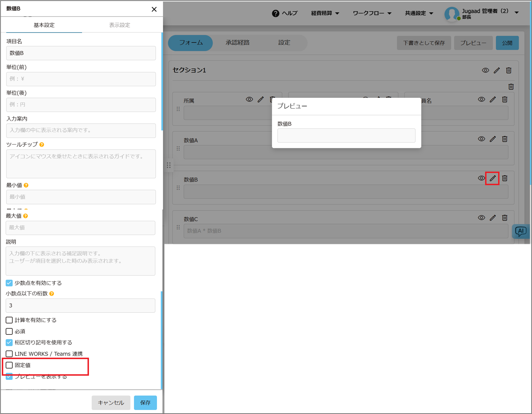Click the 最小値 input field
Screen dimensions: 532x414
tap(81, 197)
